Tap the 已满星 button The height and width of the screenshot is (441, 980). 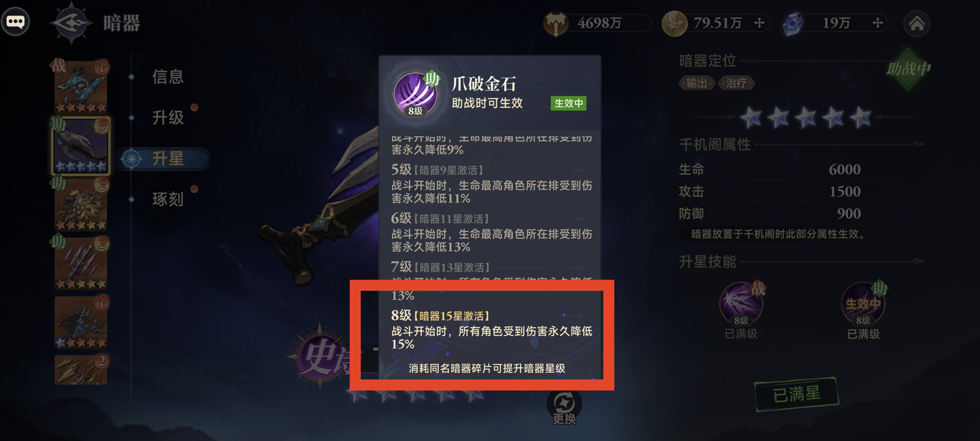click(796, 394)
